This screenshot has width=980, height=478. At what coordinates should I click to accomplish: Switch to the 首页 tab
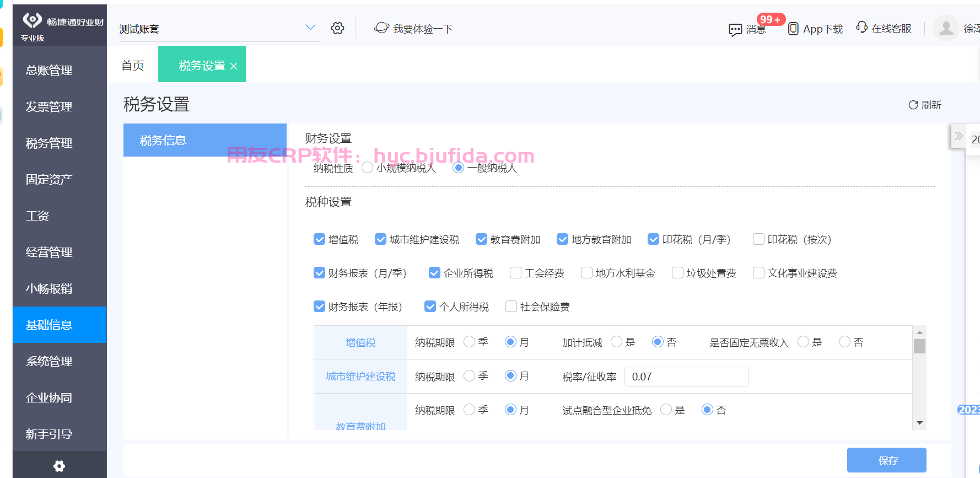coord(132,65)
